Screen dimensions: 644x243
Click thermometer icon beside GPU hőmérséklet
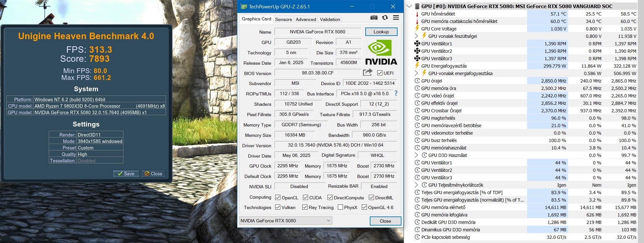point(417,14)
